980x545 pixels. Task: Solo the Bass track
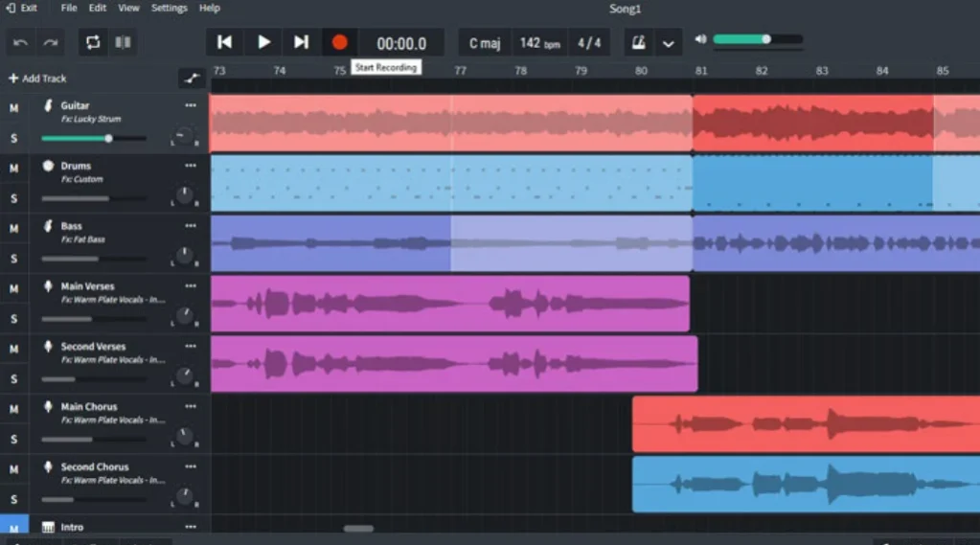13,258
